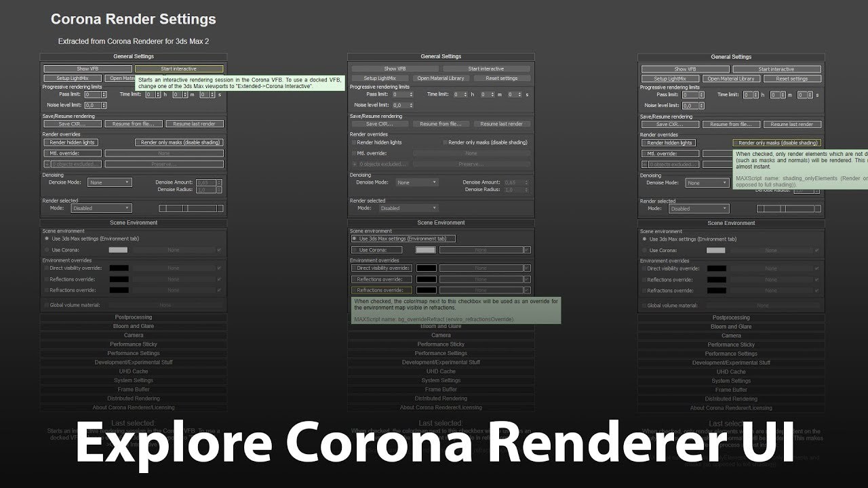Expand UHD Cache rollout in middle panel
This screenshot has width=868, height=488.
(x=441, y=371)
